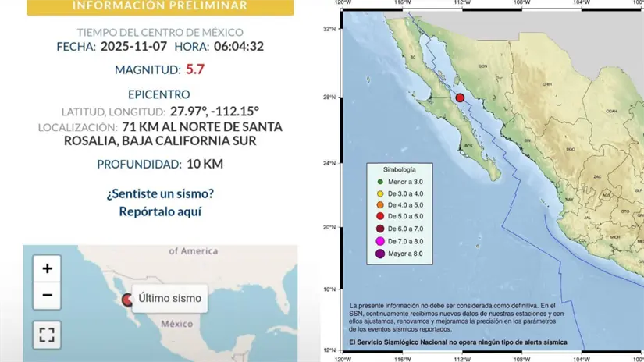Select orange "De 4.0 a 5.0" legend dot
Image resolution: width=644 pixels, height=362 pixels.
click(379, 205)
